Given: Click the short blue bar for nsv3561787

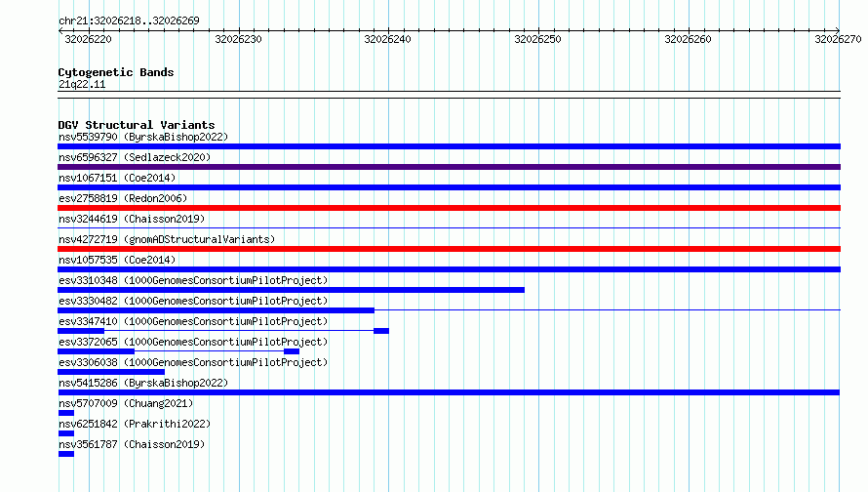Looking at the screenshot, I should (x=66, y=454).
